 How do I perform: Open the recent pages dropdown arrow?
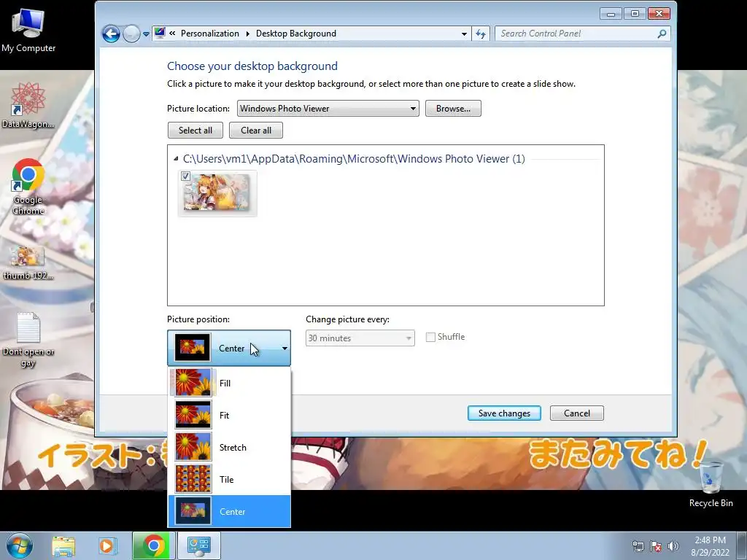pos(146,34)
